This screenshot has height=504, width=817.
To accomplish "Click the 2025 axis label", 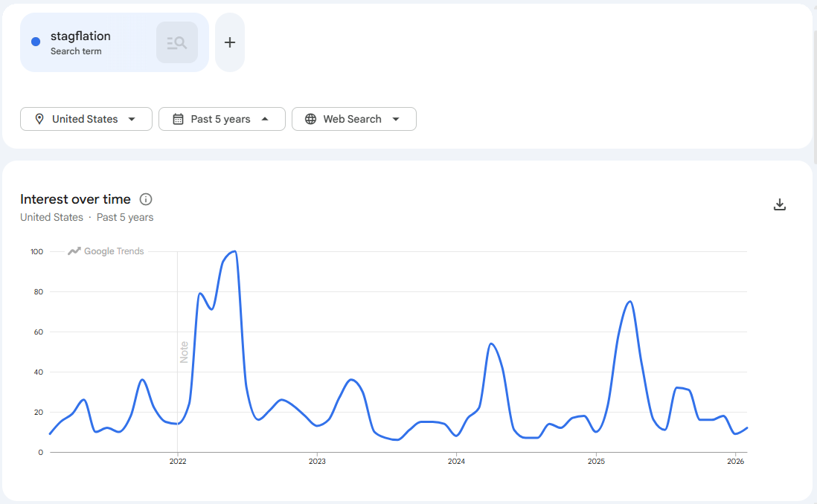I will [x=596, y=462].
